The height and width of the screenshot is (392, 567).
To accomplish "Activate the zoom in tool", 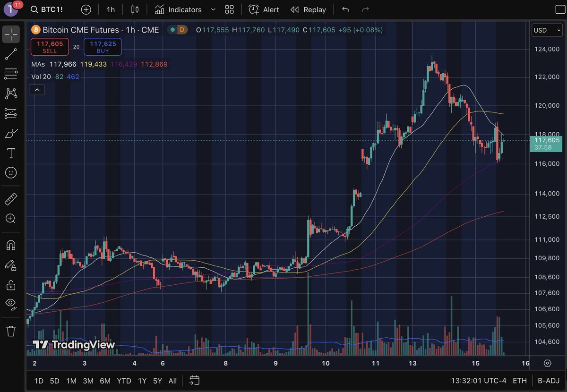I will click(11, 219).
